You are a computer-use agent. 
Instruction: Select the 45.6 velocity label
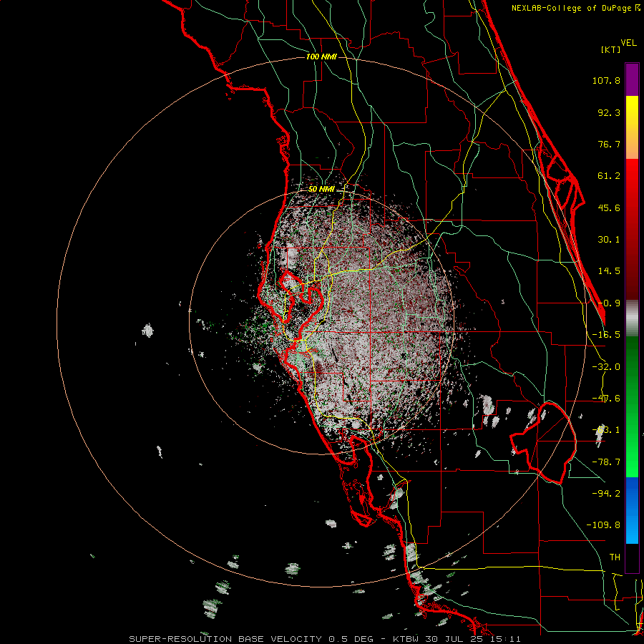(x=609, y=208)
